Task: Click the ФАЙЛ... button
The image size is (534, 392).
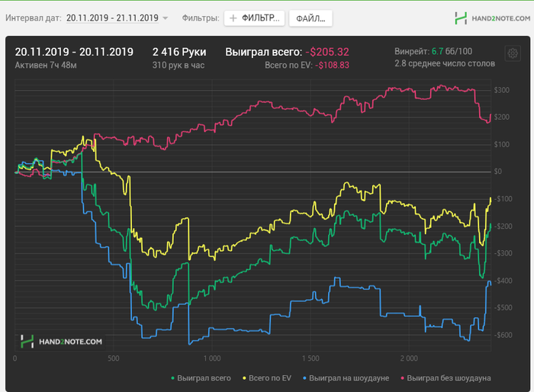Action: click(310, 18)
